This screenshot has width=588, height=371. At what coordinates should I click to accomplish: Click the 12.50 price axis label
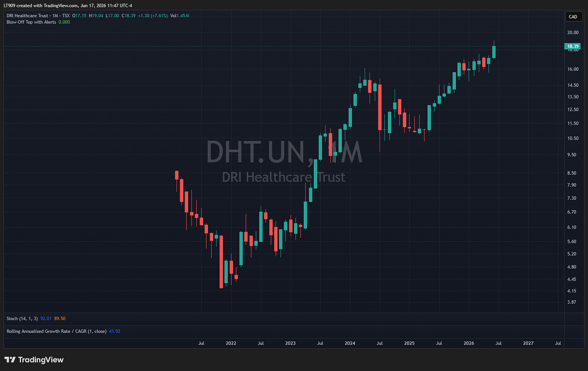pos(573,110)
